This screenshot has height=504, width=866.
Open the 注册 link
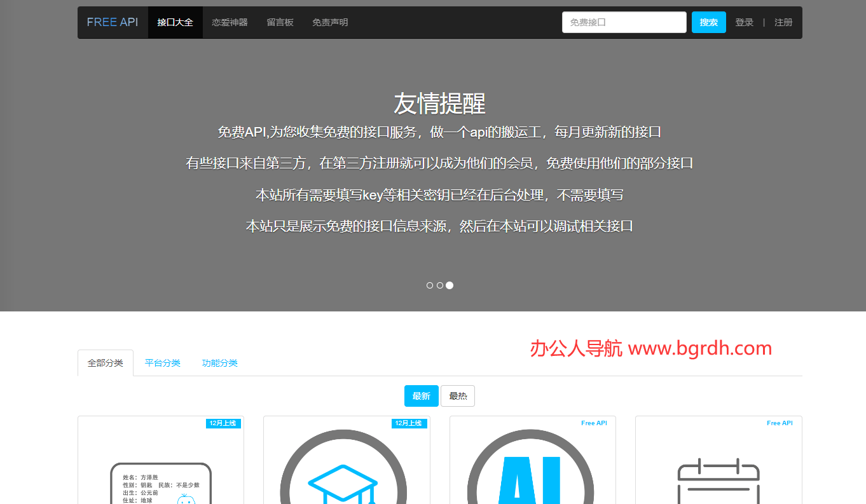tap(783, 22)
